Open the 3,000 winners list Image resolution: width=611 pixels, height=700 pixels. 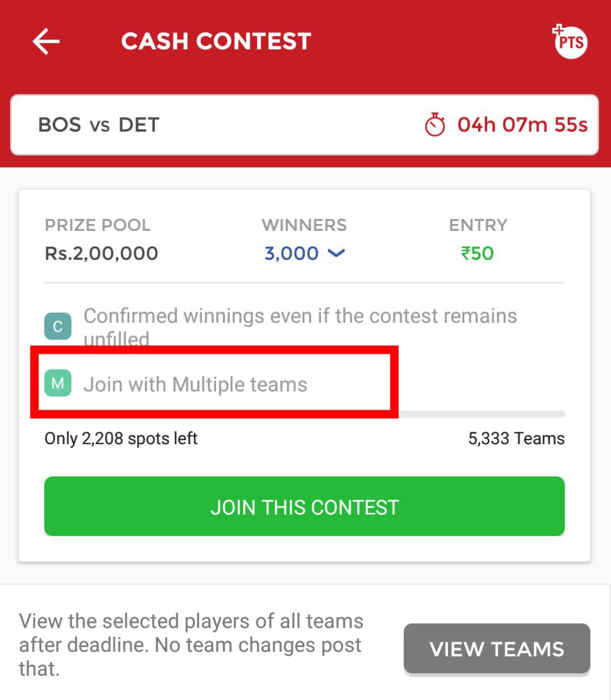click(292, 253)
